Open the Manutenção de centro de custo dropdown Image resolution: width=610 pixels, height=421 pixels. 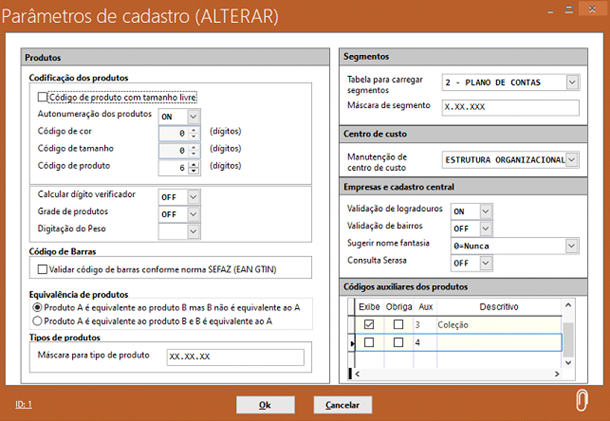pos(572,159)
